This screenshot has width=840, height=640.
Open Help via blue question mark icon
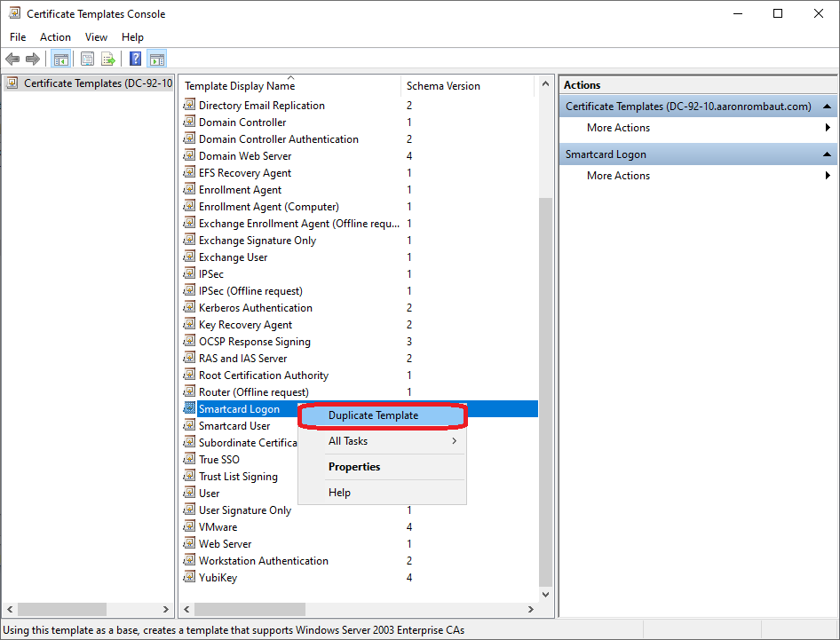[135, 59]
